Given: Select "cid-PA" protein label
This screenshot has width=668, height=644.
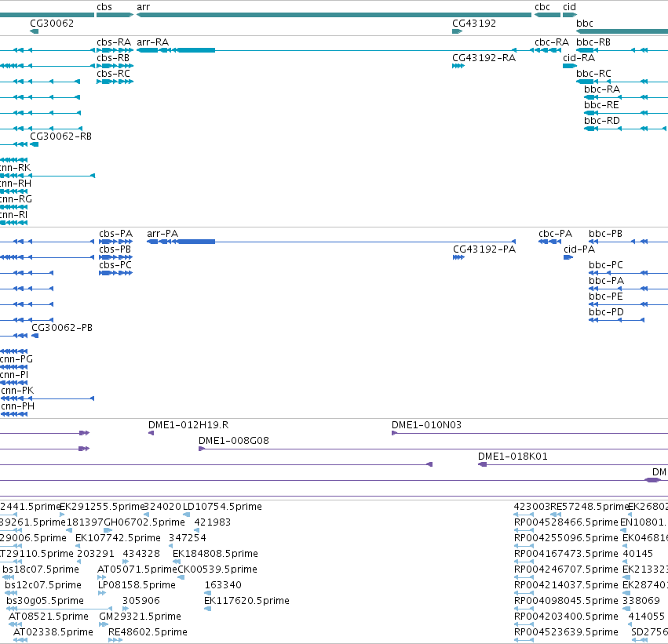Looking at the screenshot, I should (579, 250).
